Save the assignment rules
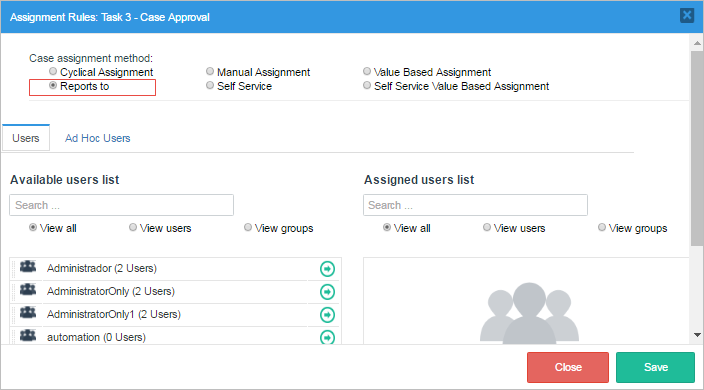The image size is (704, 390). point(656,367)
